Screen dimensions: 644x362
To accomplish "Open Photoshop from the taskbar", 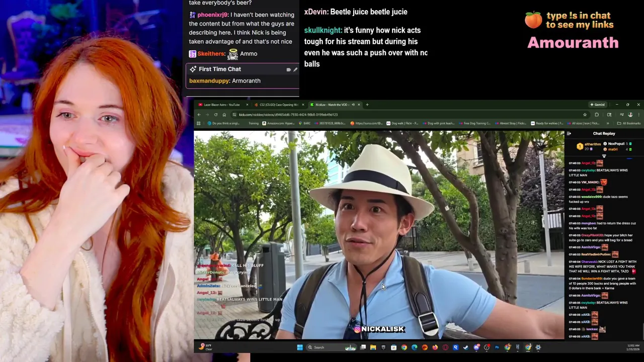I will (x=497, y=347).
